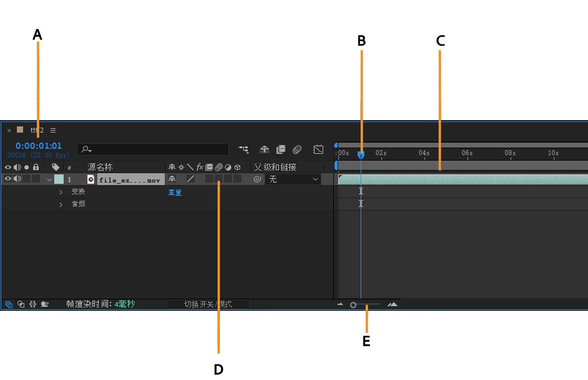This screenshot has height=380, width=588.
Task: Click the timeline zoom slider
Action: 365,304
